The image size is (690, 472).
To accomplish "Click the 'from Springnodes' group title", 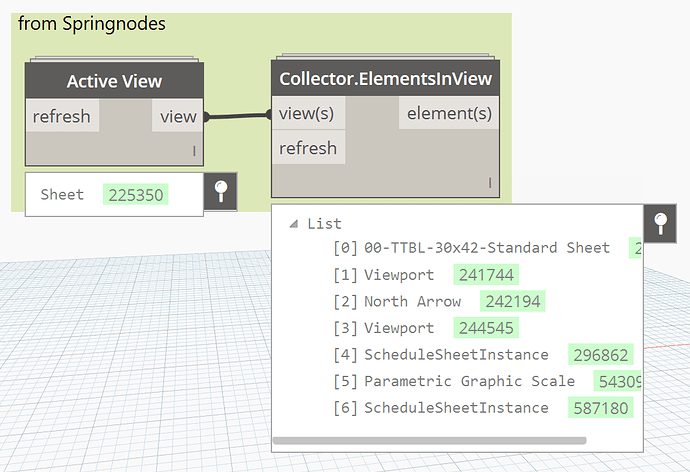I will 92,24.
